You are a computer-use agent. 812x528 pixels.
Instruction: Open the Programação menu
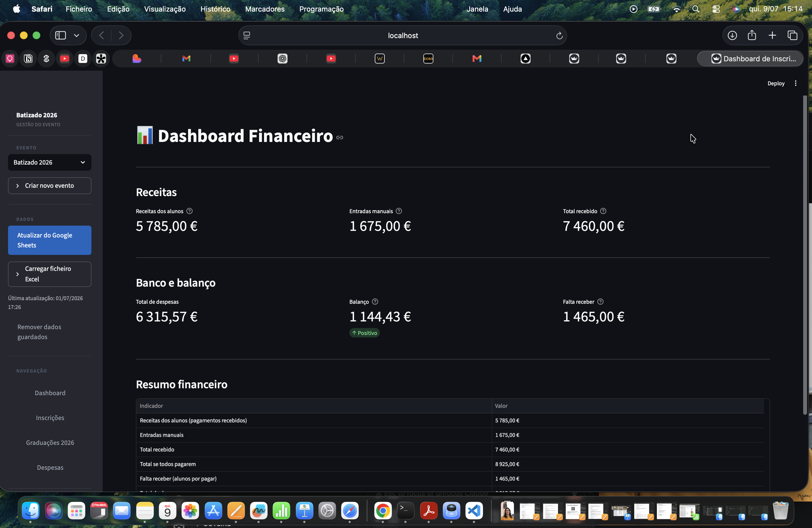[x=321, y=9]
